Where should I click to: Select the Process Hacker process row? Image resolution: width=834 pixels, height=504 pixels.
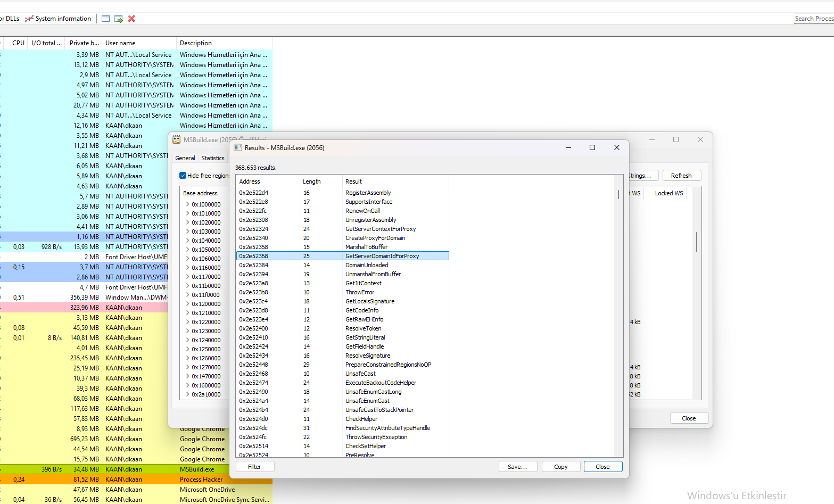point(136,480)
